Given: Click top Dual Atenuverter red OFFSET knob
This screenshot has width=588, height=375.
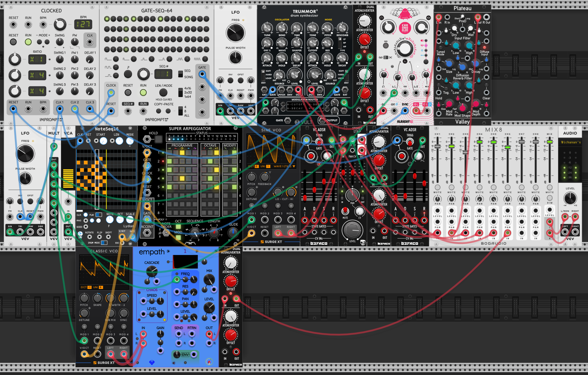Looking at the screenshot, I should [364, 39].
